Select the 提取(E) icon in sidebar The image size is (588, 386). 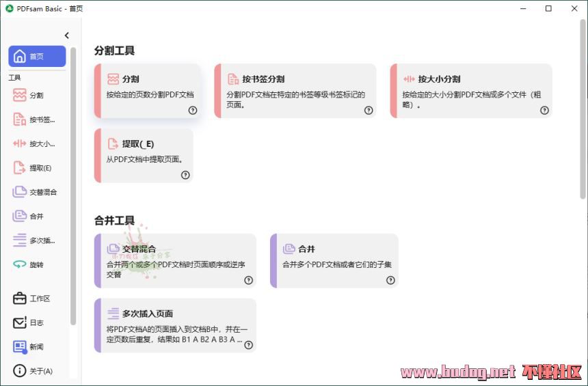pyautogui.click(x=20, y=167)
